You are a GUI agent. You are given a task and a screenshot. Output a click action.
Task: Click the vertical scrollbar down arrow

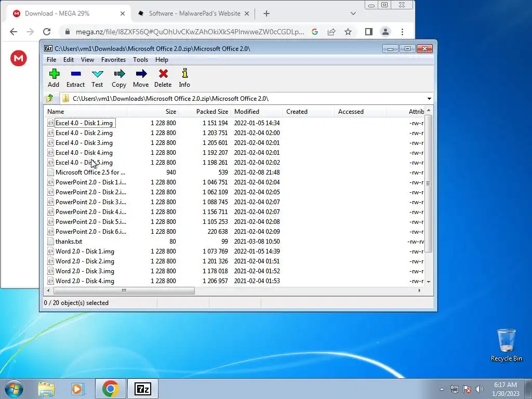(429, 282)
